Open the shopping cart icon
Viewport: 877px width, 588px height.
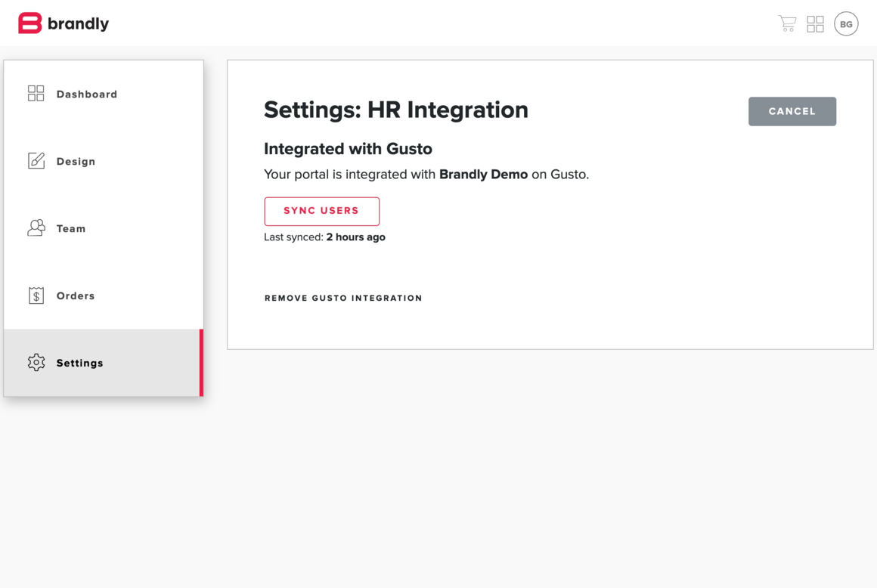[x=788, y=23]
